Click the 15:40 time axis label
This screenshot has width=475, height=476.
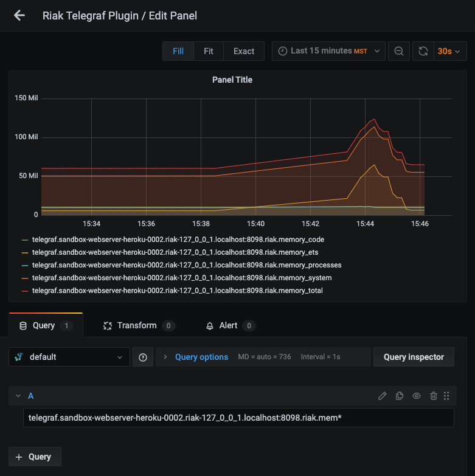point(255,224)
